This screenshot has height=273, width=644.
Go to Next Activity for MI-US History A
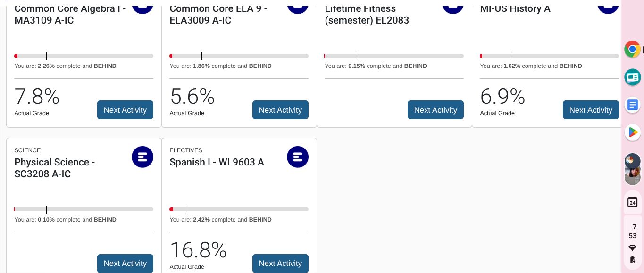(x=591, y=110)
